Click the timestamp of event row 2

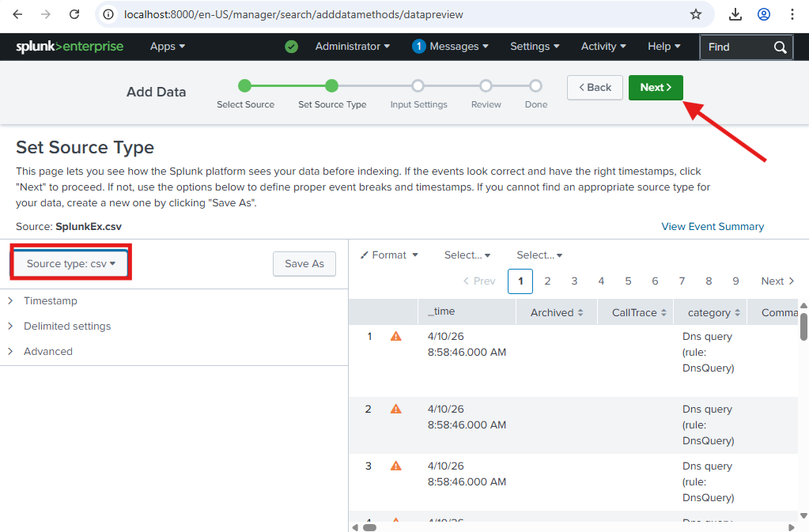point(467,417)
